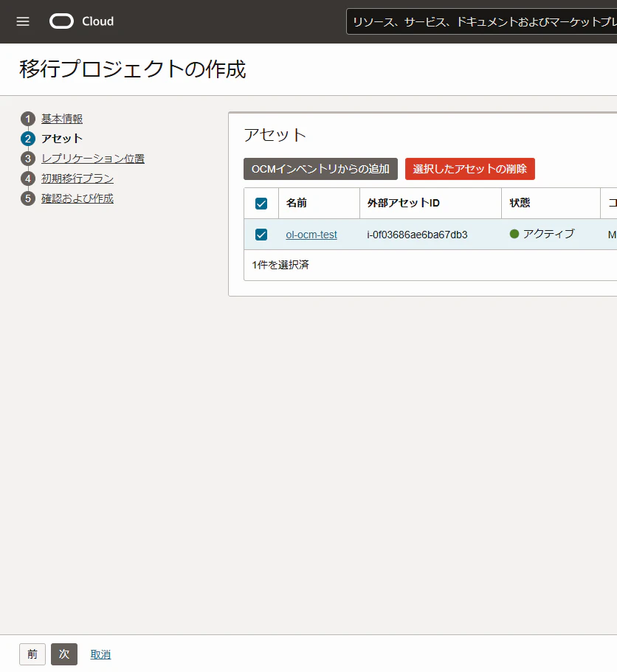Viewport: 617px width, 672px height.
Task: Click the アセット section heading
Action: click(275, 135)
